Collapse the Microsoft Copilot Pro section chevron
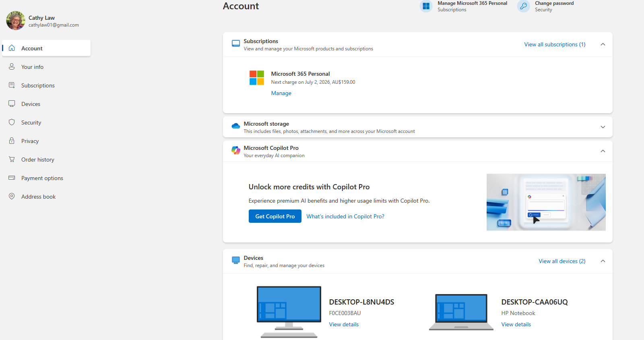Screen dimensions: 644x340 click(x=603, y=151)
